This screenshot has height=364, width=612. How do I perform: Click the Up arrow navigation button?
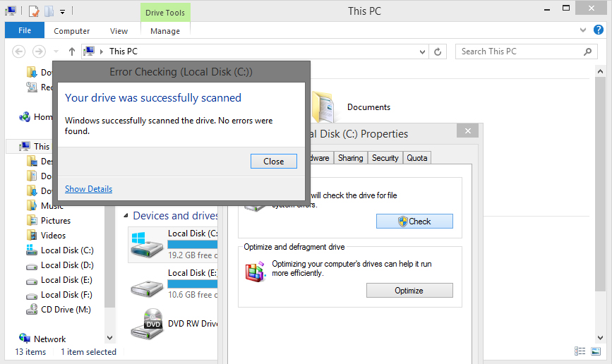(72, 51)
